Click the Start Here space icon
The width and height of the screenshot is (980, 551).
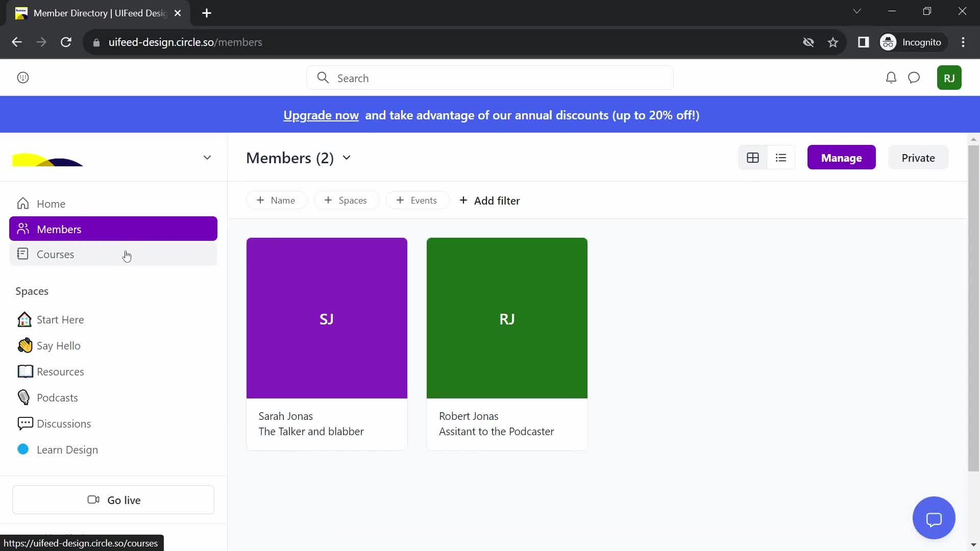coord(23,319)
